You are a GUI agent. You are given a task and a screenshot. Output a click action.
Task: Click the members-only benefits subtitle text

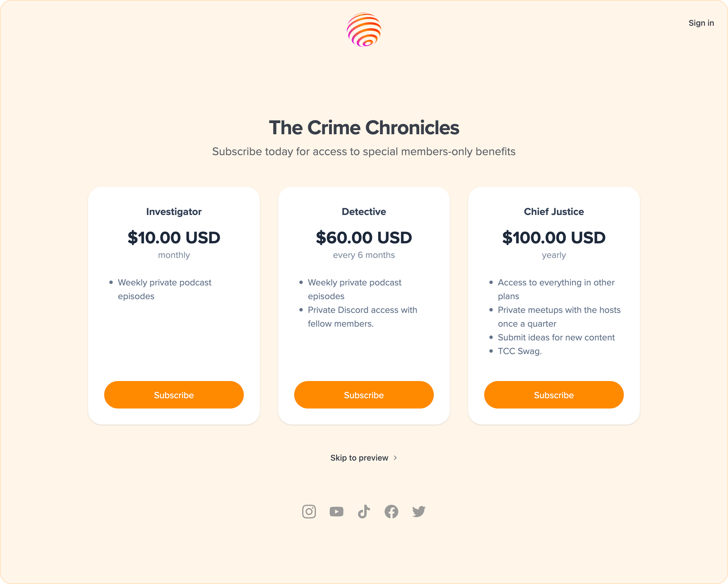tap(364, 152)
